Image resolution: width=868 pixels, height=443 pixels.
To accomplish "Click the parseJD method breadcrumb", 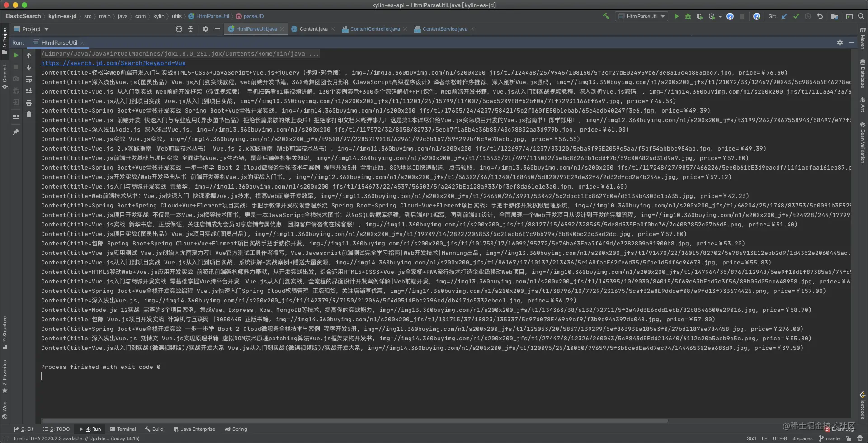I will [250, 16].
